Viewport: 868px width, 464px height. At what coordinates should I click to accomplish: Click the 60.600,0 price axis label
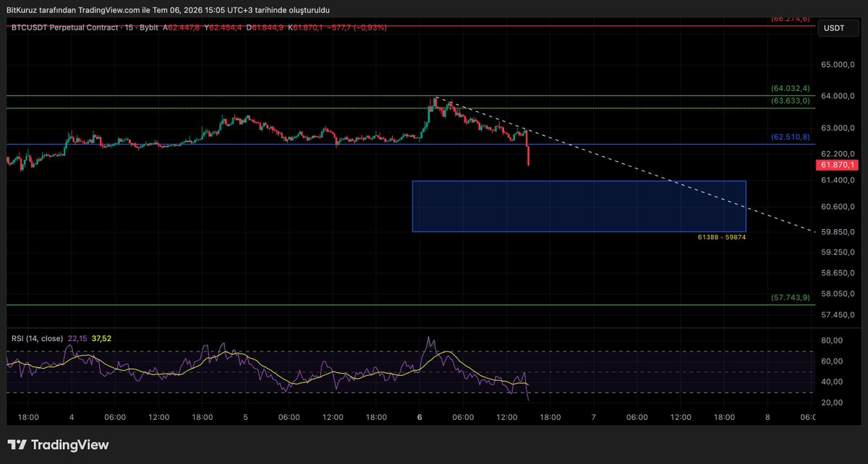pos(838,207)
